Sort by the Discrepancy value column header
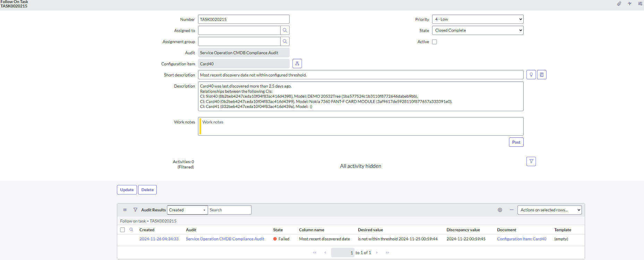644x260 pixels. pyautogui.click(x=463, y=230)
